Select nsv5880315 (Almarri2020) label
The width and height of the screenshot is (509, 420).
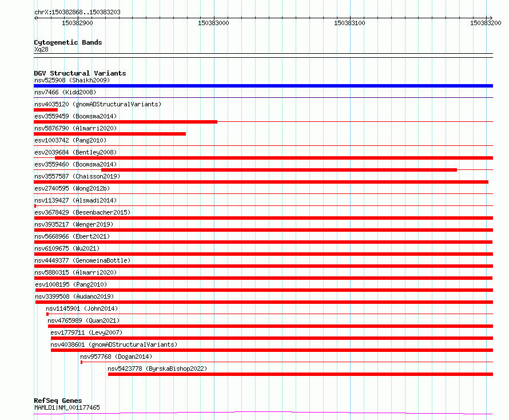coord(75,272)
